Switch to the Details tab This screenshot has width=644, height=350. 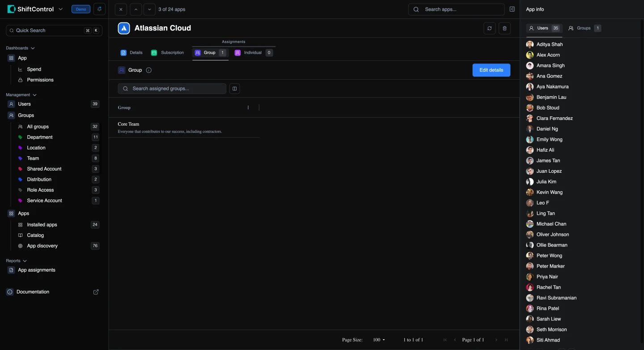(131, 53)
